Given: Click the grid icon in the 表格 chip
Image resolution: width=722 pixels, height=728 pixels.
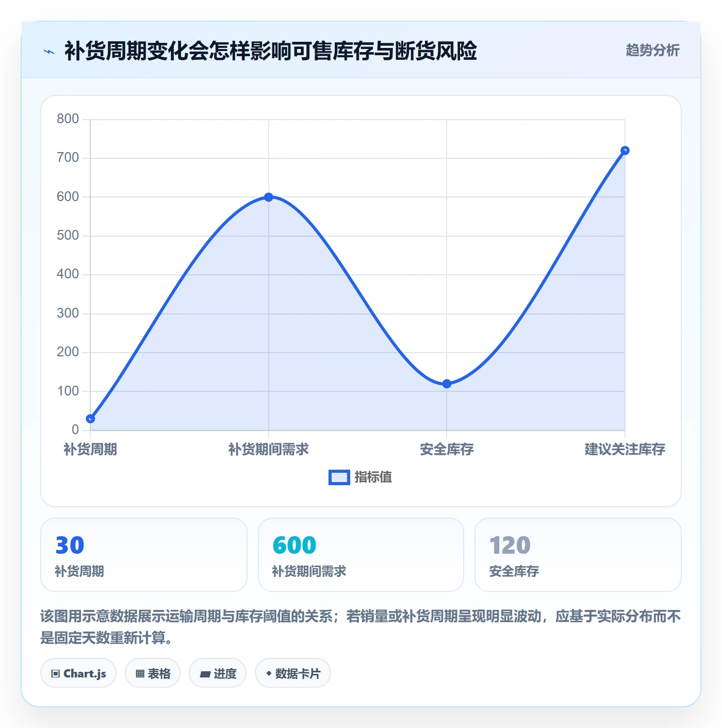Looking at the screenshot, I should pyautogui.click(x=140, y=674).
